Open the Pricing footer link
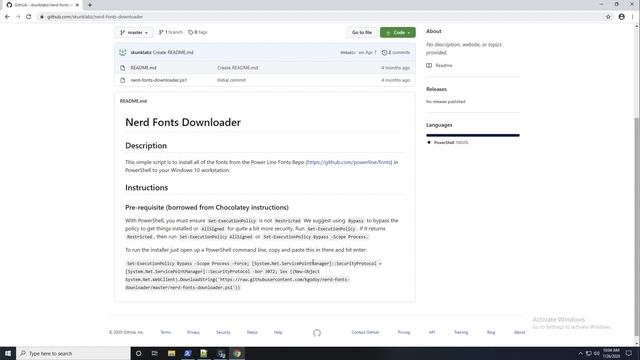 pyautogui.click(x=404, y=332)
